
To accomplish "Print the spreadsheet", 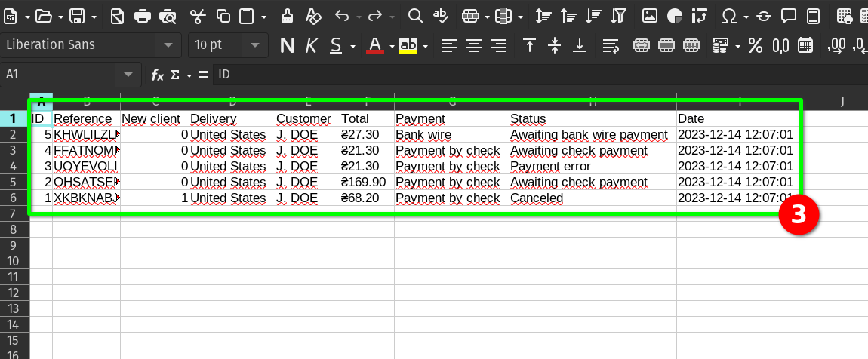I will [143, 17].
